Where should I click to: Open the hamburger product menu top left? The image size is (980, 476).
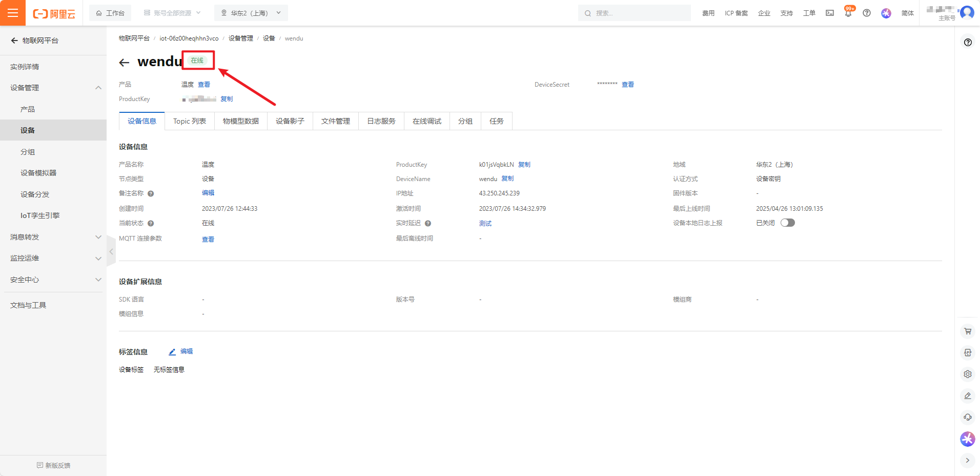(x=13, y=12)
